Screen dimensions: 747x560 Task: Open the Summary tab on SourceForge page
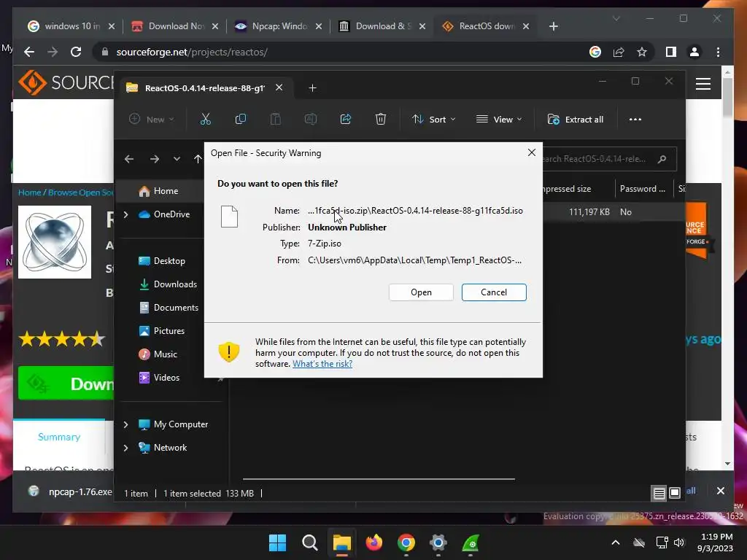(x=59, y=437)
